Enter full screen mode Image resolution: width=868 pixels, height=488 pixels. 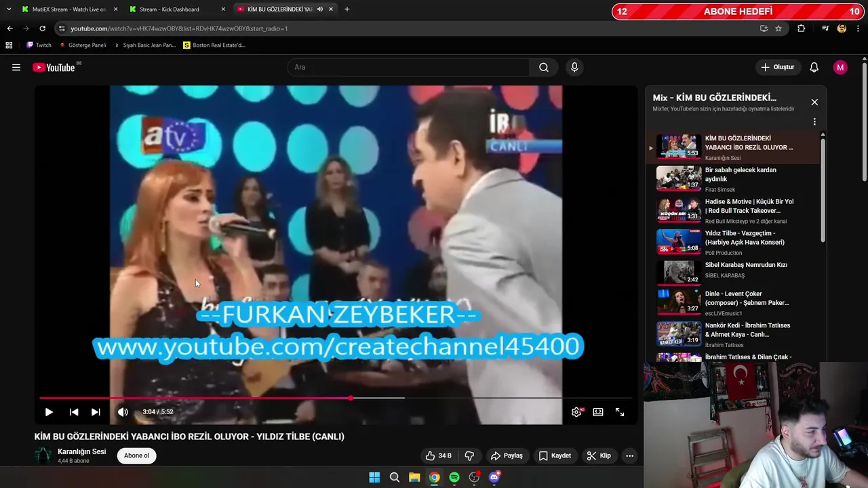[x=620, y=412]
